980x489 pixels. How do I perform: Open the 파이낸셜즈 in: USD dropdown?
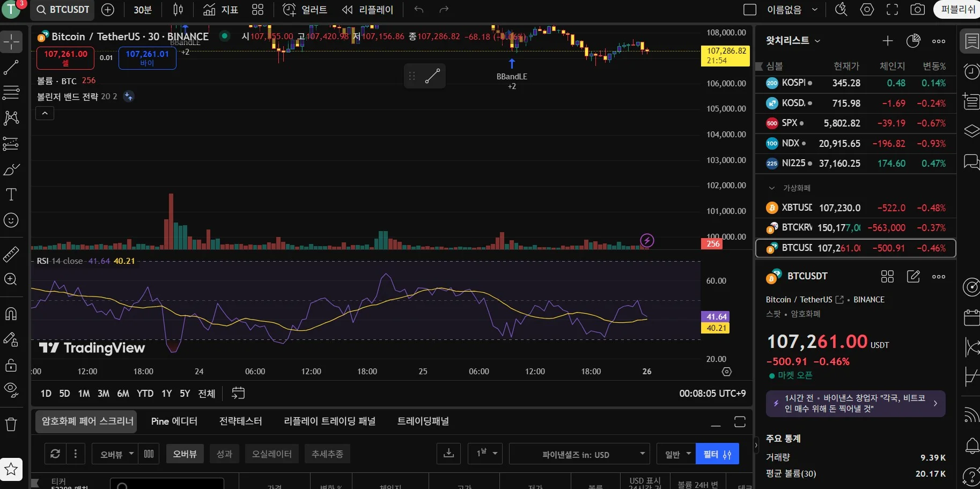pyautogui.click(x=579, y=454)
